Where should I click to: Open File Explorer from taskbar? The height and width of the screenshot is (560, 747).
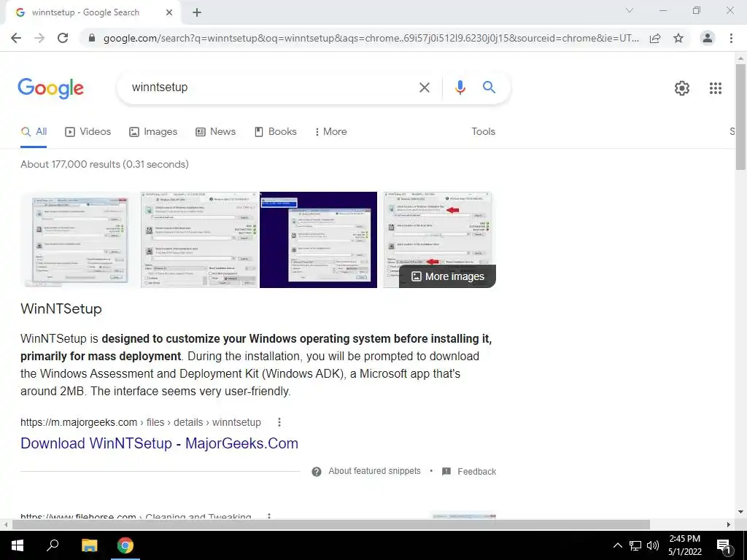(x=89, y=545)
